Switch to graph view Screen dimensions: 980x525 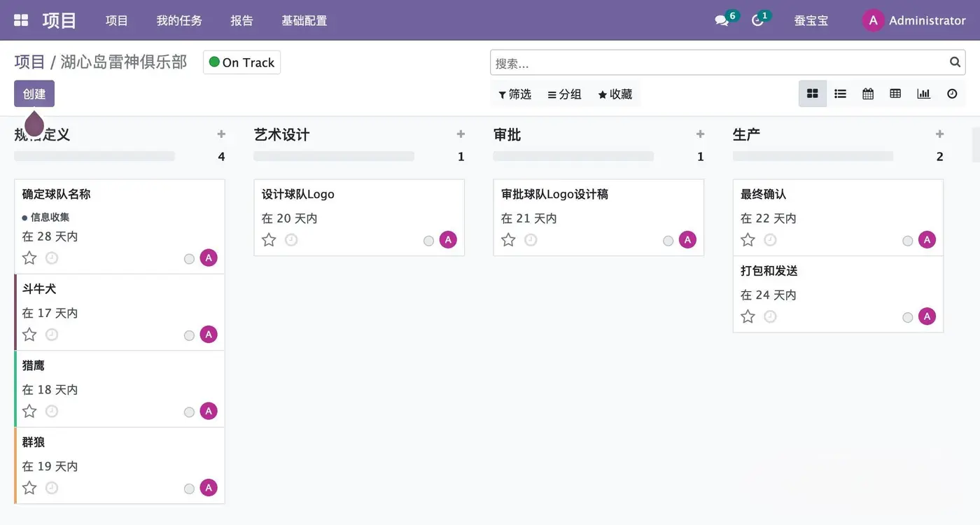(923, 93)
